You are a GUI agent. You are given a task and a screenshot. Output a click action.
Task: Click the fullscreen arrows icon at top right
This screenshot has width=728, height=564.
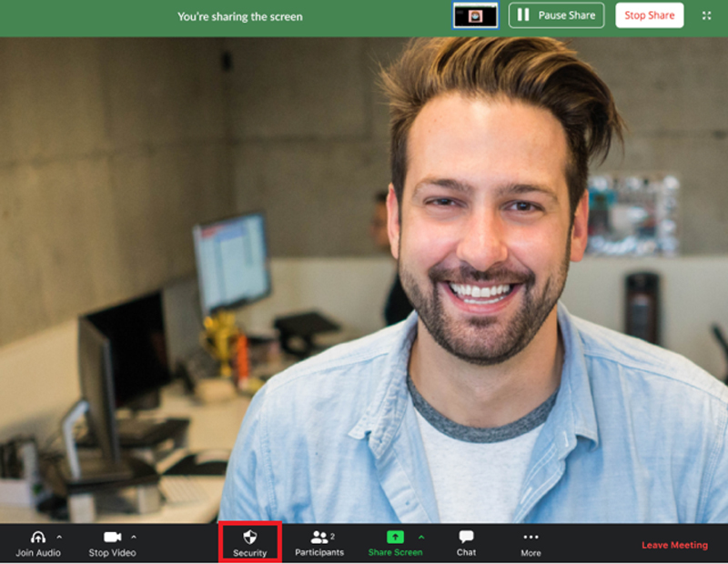click(x=707, y=15)
